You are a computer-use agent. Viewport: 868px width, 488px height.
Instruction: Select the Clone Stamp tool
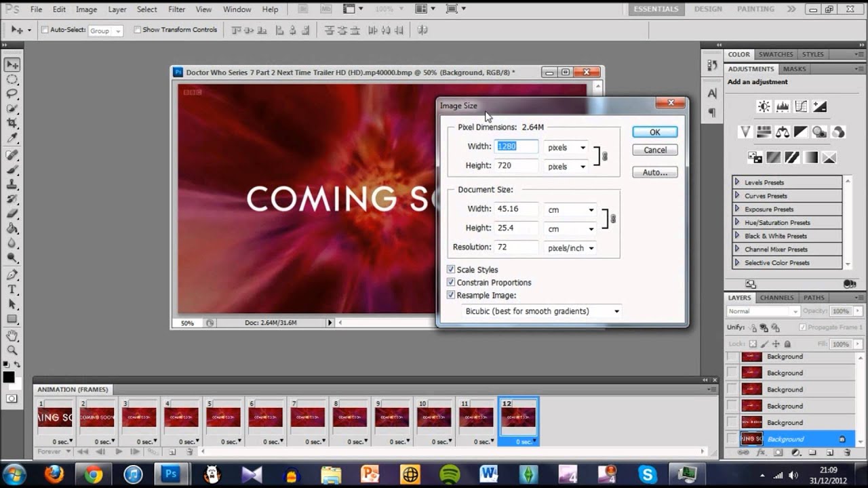(12, 185)
